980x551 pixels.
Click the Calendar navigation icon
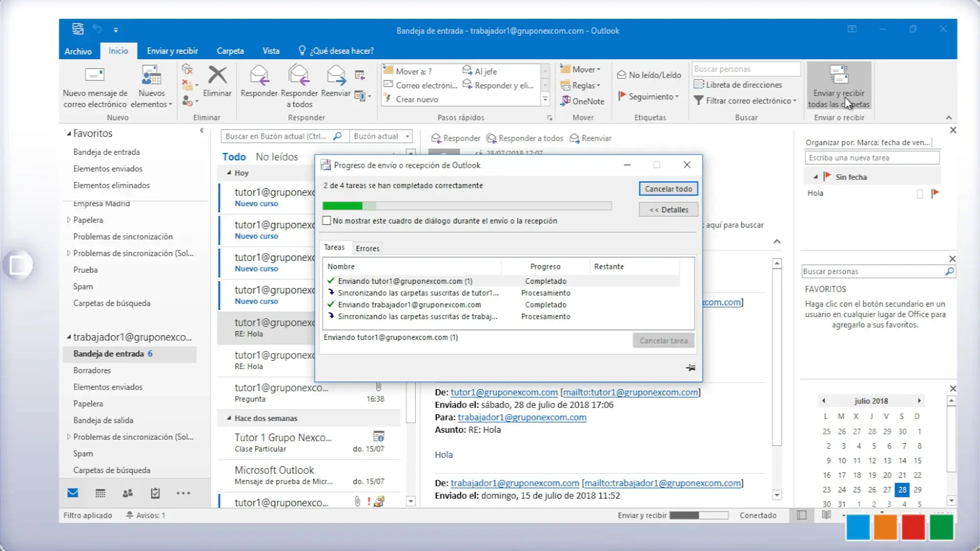(101, 493)
